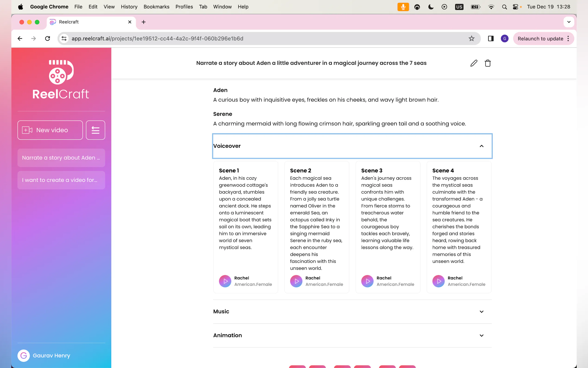Open the History menu

click(129, 7)
